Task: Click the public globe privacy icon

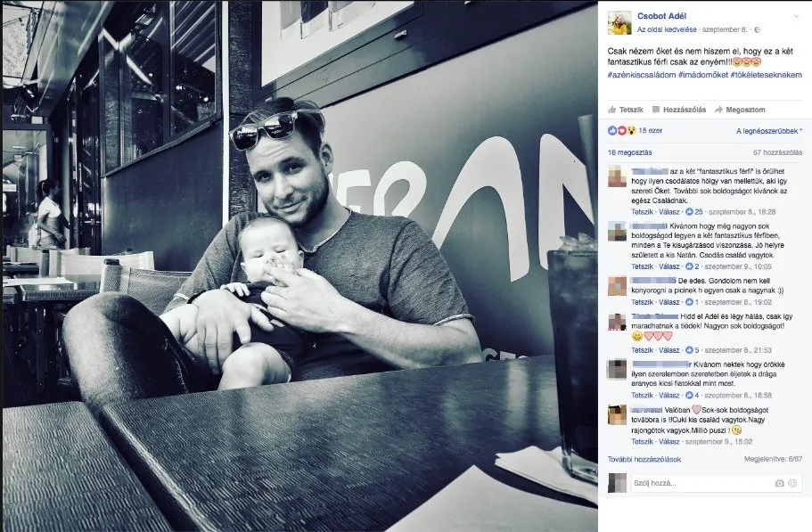Action: [757, 30]
